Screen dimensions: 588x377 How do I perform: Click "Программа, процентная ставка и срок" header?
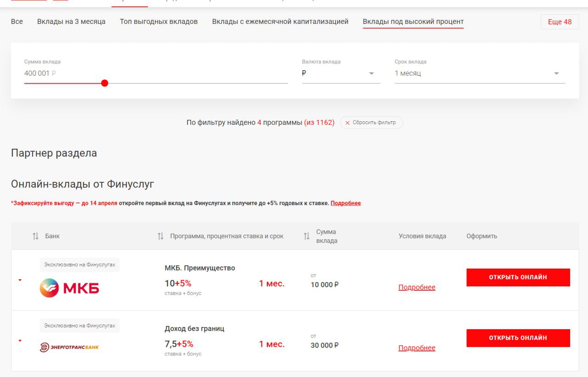[227, 236]
